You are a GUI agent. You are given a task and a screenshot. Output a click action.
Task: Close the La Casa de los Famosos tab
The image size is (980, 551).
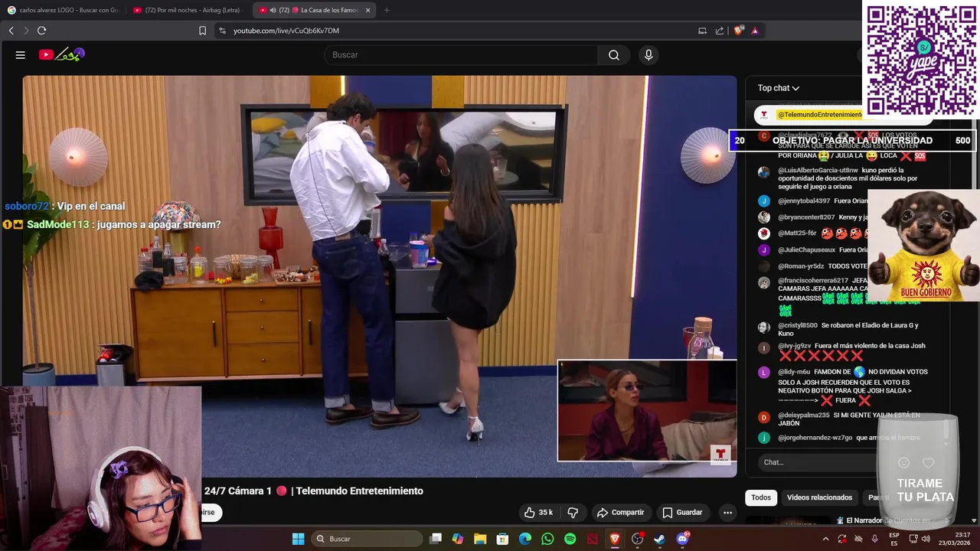coord(367,10)
